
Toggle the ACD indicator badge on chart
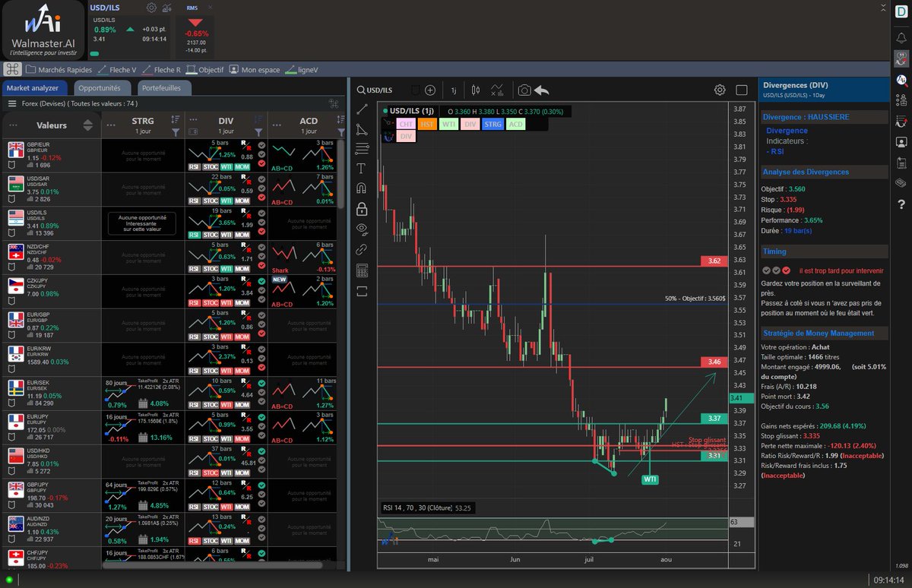coord(516,124)
